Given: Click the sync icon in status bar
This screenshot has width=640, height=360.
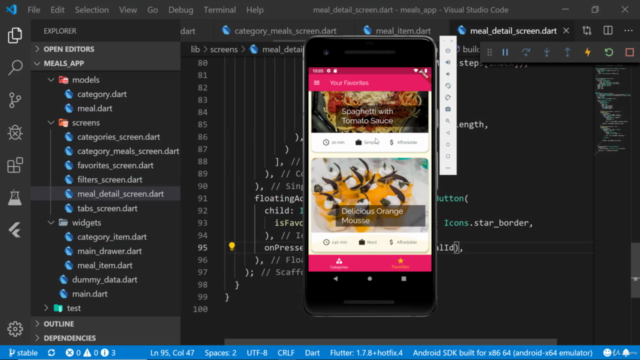Looking at the screenshot, I should click(51, 353).
